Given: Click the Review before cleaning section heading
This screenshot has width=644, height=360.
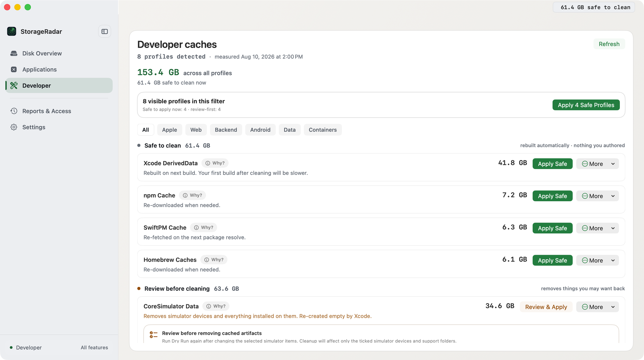Looking at the screenshot, I should click(177, 289).
